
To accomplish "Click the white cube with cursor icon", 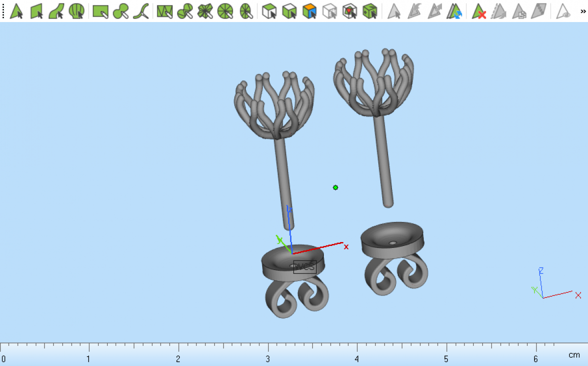I will click(269, 11).
